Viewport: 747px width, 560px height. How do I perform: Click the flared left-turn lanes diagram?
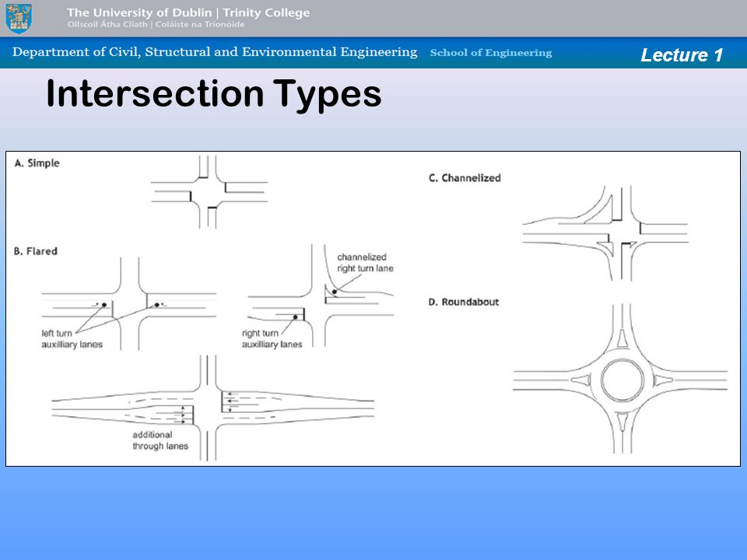tap(129, 304)
